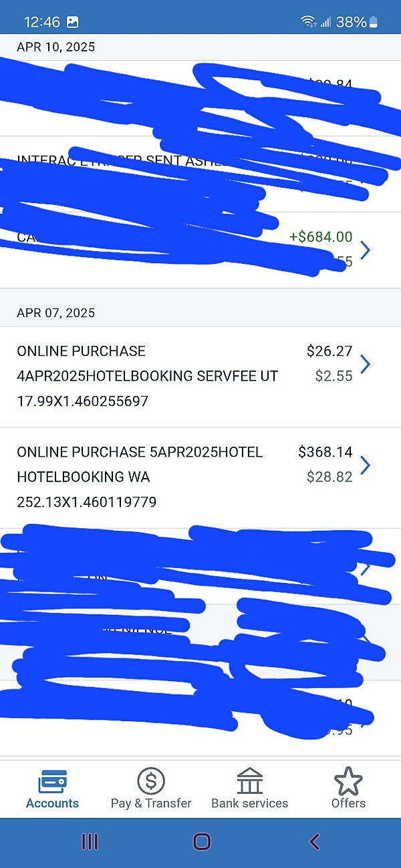Tap the Bank services label
This screenshot has height=868, width=401.
click(249, 803)
